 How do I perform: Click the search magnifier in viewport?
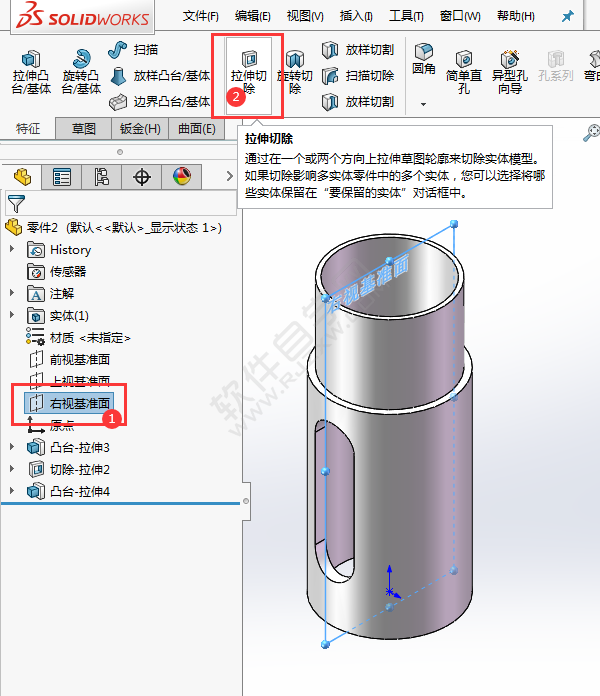tap(591, 133)
